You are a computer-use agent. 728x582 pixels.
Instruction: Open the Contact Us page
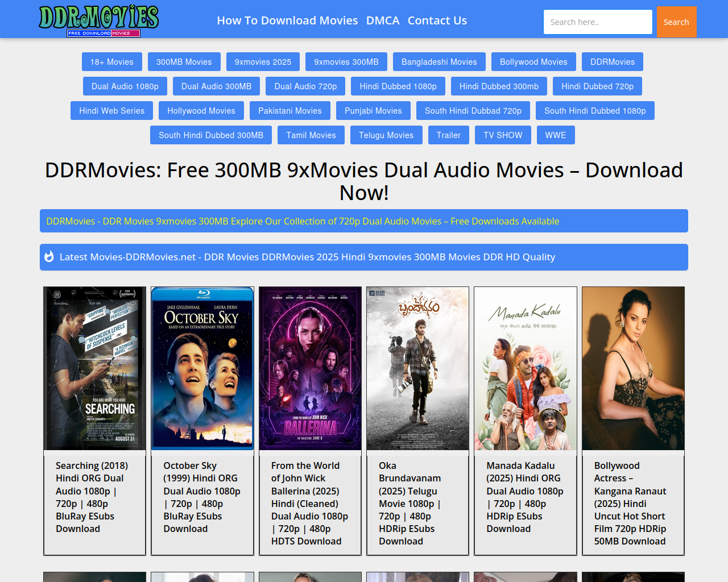tap(437, 20)
